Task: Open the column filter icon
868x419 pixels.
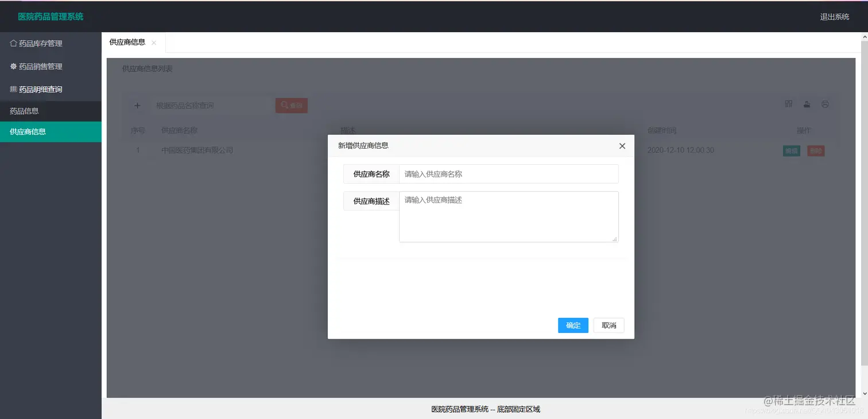Action: coord(789,104)
